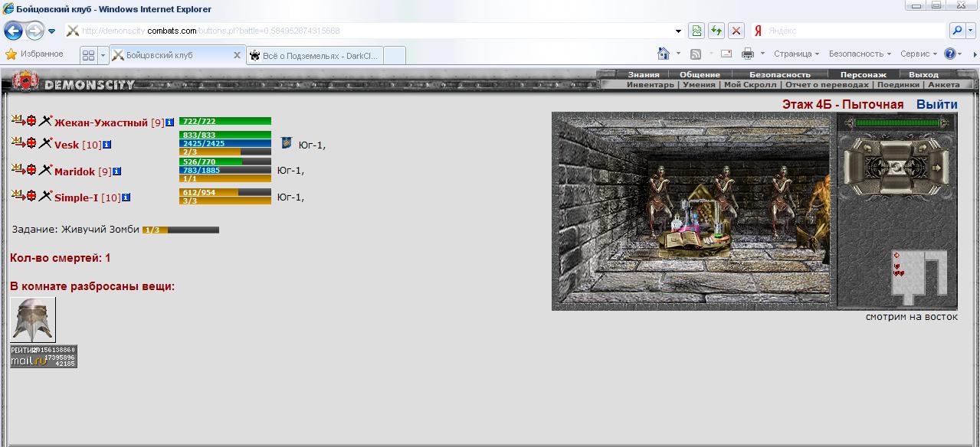Click crossed-swords icon beside Maridok

[45, 169]
